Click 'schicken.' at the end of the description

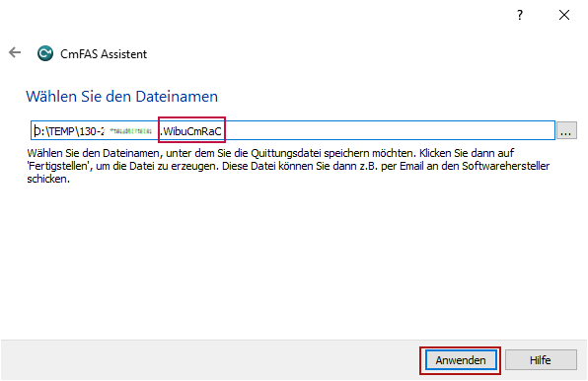click(48, 179)
